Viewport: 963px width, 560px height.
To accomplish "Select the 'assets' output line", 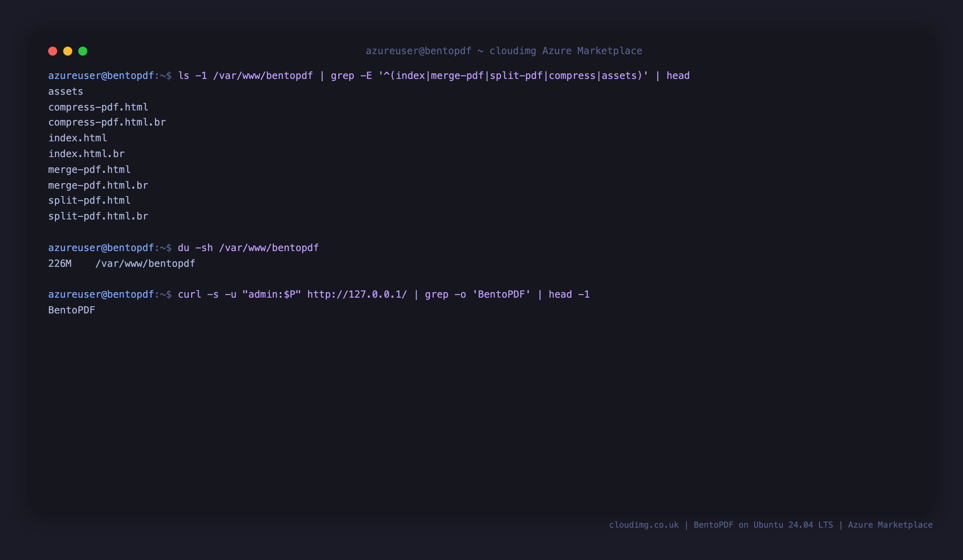I will click(66, 92).
